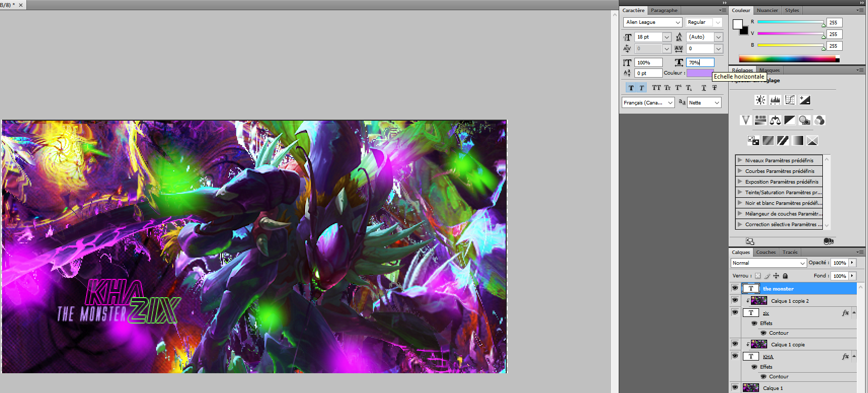This screenshot has width=868, height=393.
Task: Add a Curves adjustment
Action: click(x=789, y=100)
